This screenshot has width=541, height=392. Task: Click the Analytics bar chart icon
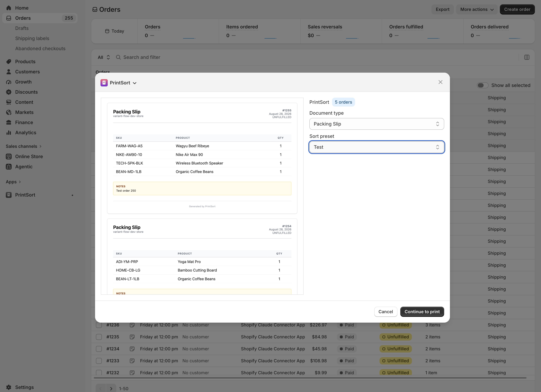(9, 132)
